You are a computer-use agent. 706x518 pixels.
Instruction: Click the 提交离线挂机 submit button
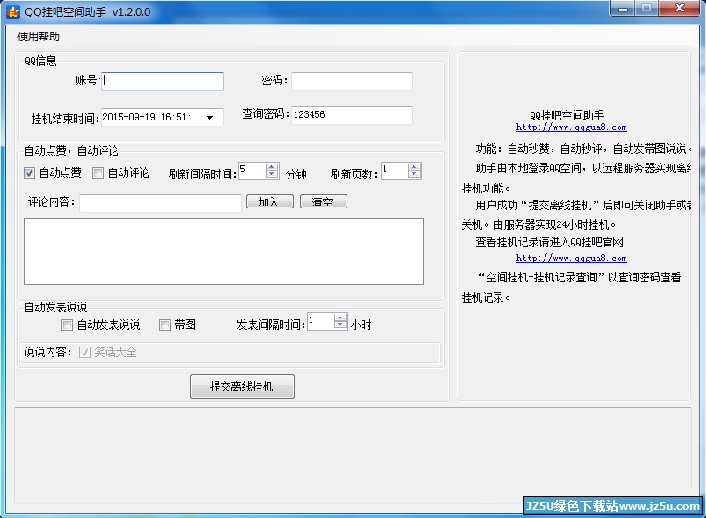click(x=242, y=386)
